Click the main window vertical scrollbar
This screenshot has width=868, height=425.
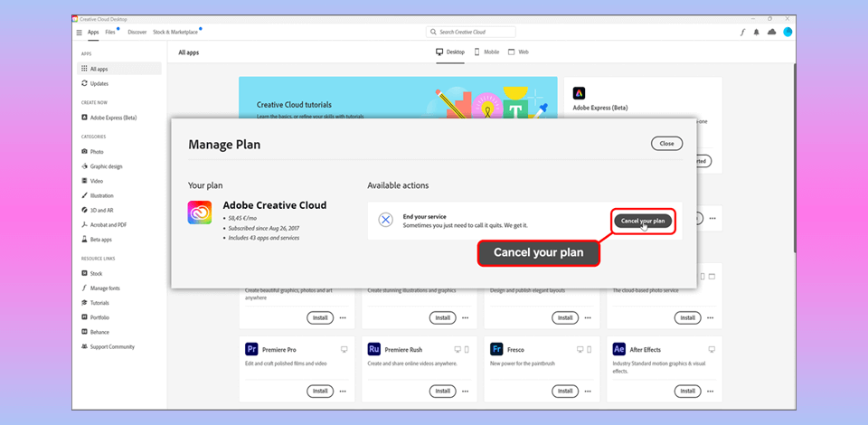tap(795, 157)
